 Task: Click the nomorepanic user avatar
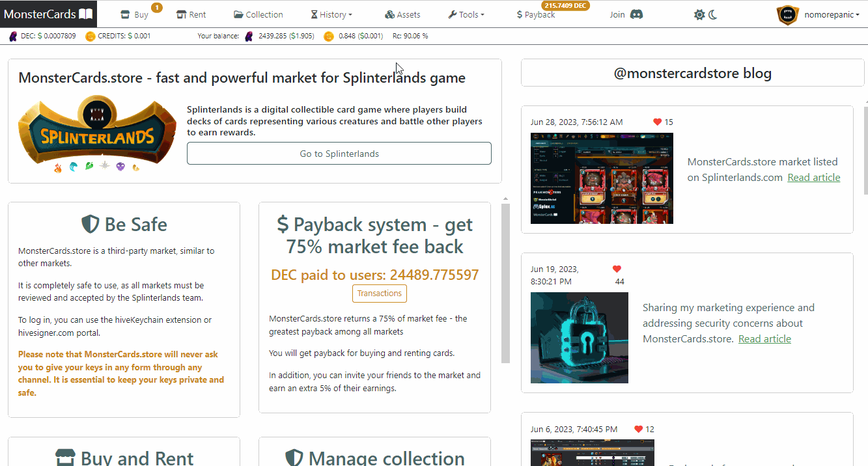788,14
